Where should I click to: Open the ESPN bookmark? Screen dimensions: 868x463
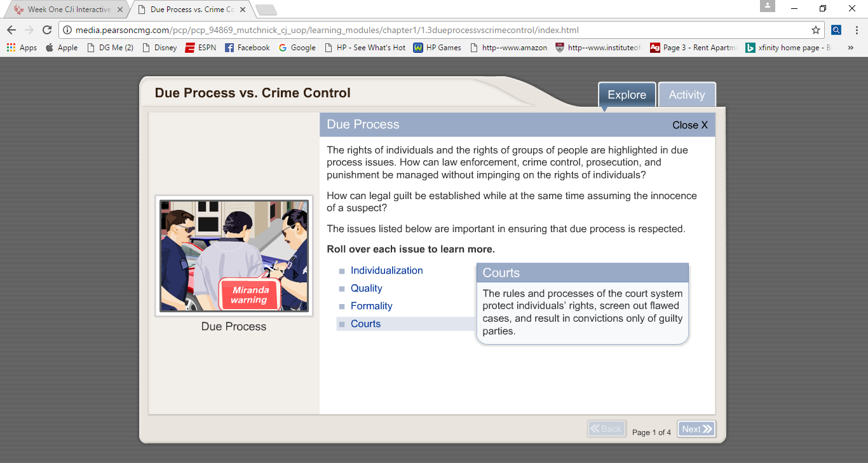pos(200,48)
